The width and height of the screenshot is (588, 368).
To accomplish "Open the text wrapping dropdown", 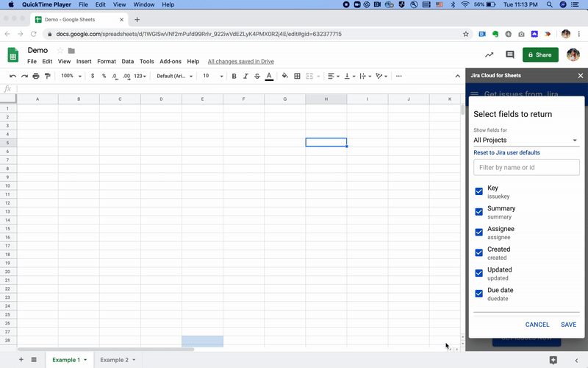I will pos(365,77).
